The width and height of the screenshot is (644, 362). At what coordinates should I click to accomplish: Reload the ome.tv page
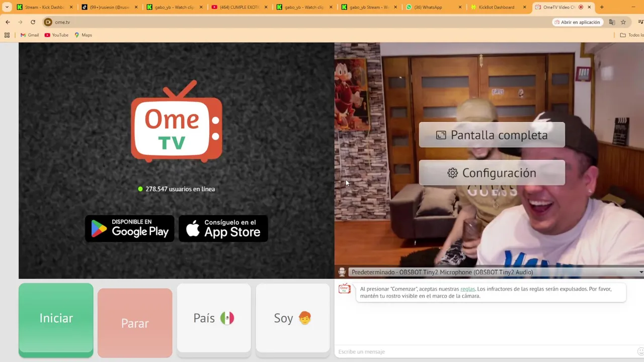[33, 22]
